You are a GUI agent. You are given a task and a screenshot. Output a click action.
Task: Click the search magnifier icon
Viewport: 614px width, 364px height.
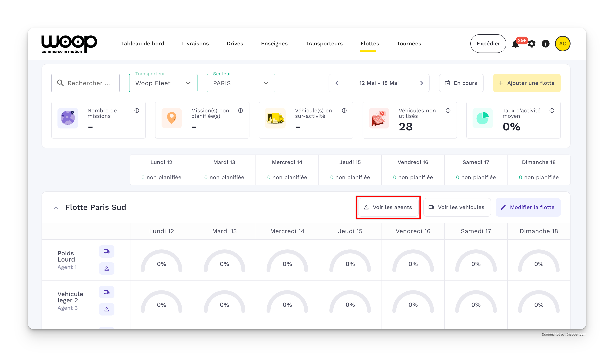tap(60, 83)
